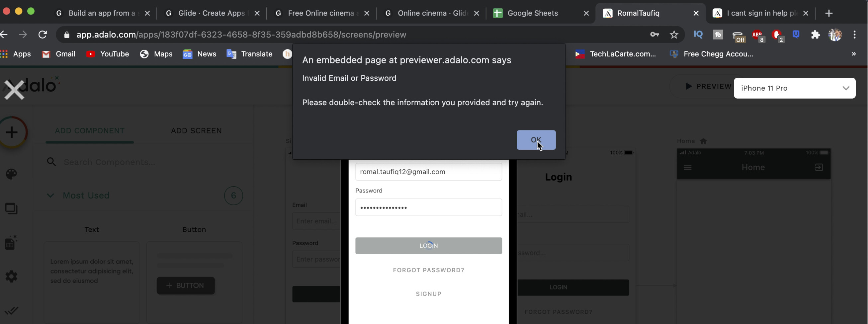Reload the page in the browser
868x324 pixels.
click(x=43, y=34)
